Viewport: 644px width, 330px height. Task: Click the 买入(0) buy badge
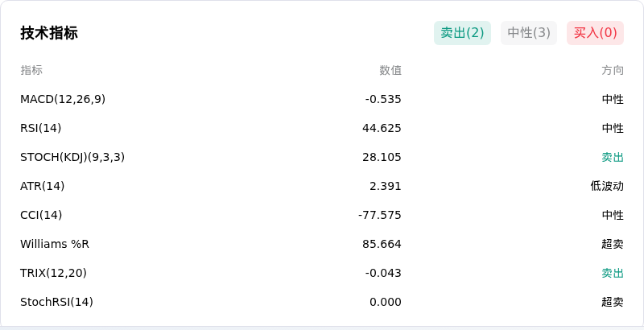595,33
